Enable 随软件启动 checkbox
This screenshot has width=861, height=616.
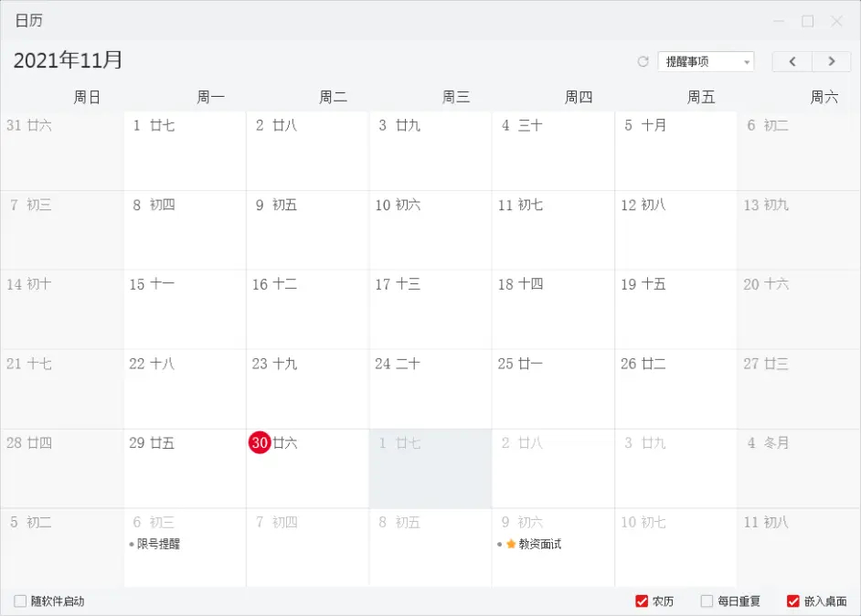(x=20, y=601)
